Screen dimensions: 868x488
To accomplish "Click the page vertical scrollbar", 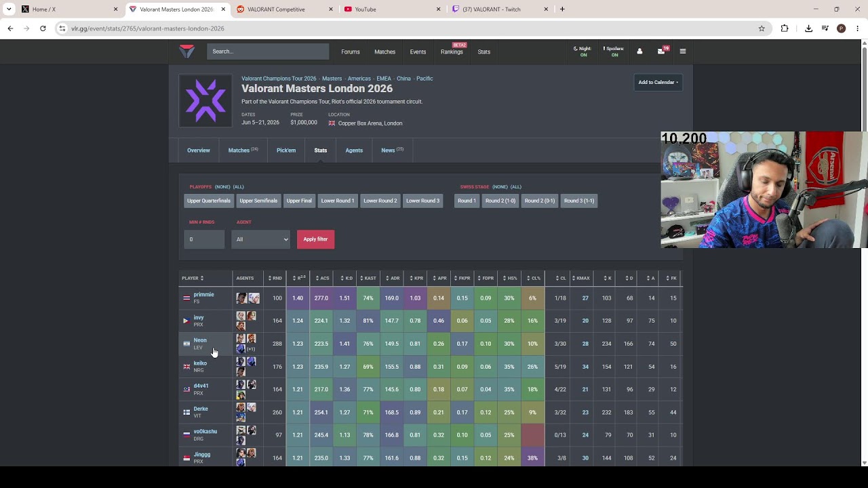I will coord(864,251).
